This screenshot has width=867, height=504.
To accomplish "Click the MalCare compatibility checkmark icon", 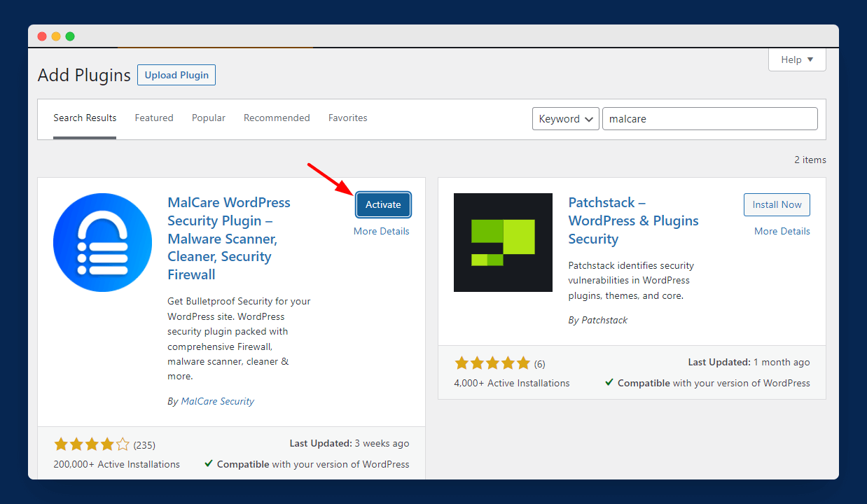I will pos(209,463).
